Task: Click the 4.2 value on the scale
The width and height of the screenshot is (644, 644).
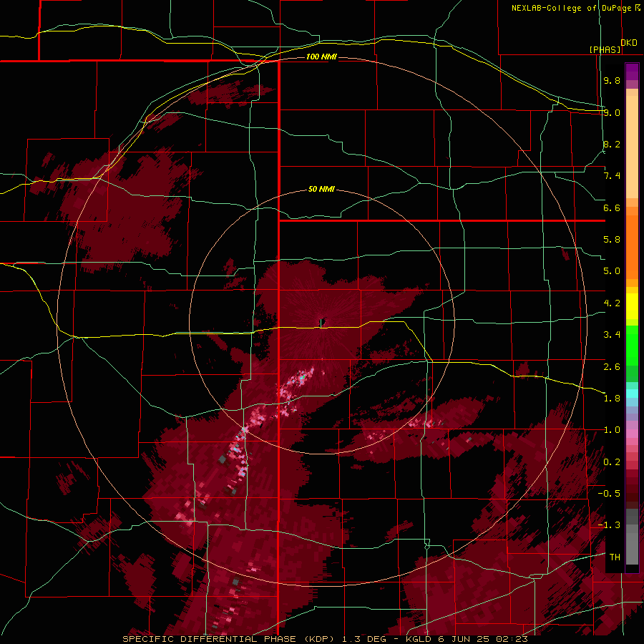Action: tap(612, 303)
